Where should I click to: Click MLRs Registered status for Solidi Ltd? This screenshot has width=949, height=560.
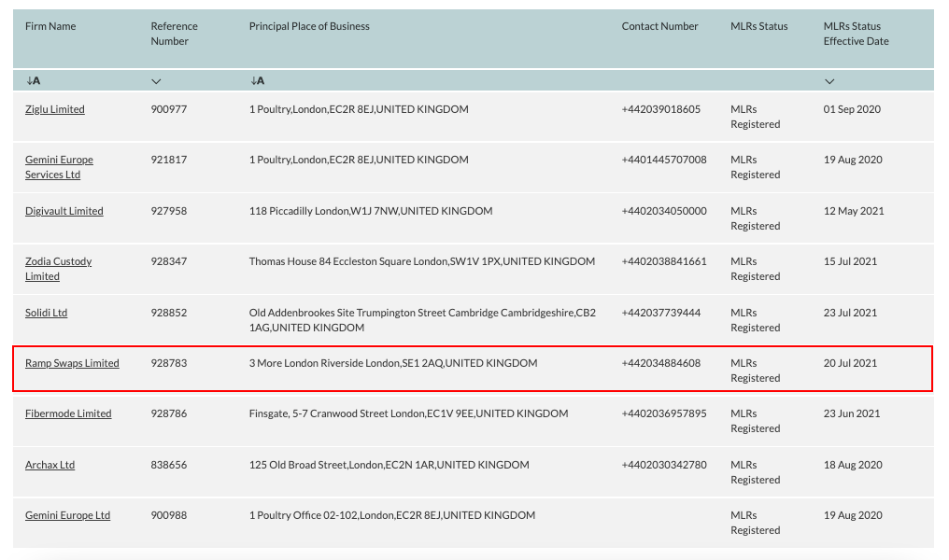pyautogui.click(x=756, y=320)
